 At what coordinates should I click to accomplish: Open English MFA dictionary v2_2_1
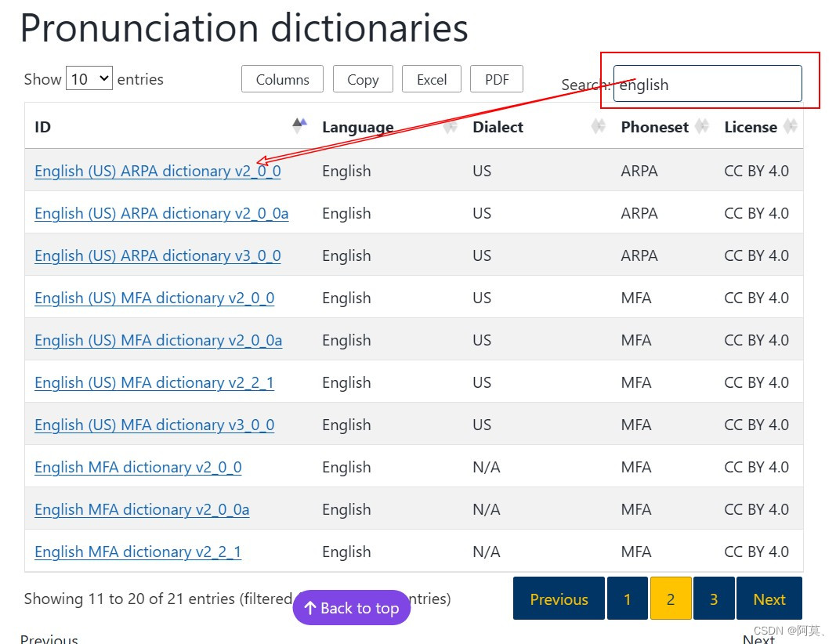pos(138,552)
